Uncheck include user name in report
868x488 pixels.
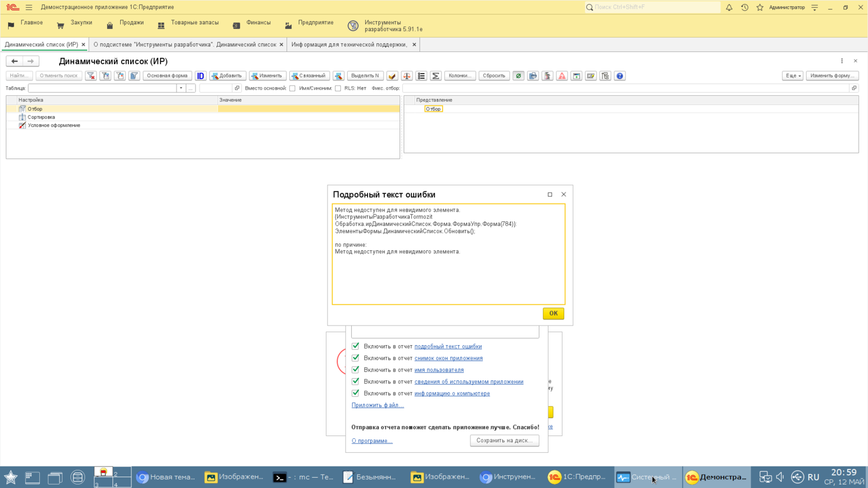pyautogui.click(x=355, y=369)
